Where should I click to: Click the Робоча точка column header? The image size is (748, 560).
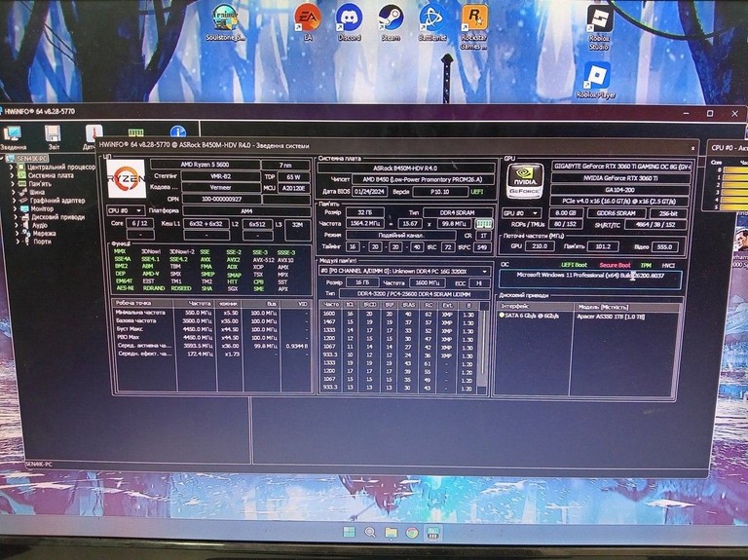tap(143, 303)
